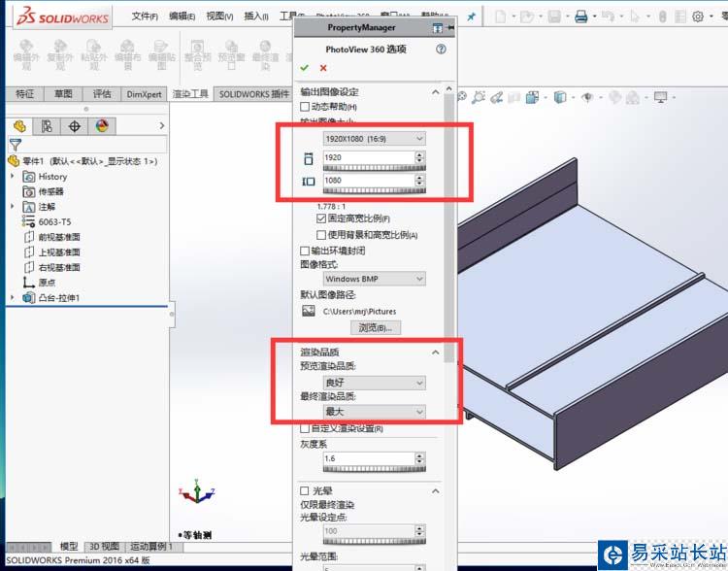728x571 pixels.
Task: Open image format Windows BMP dropdown
Action: [375, 279]
